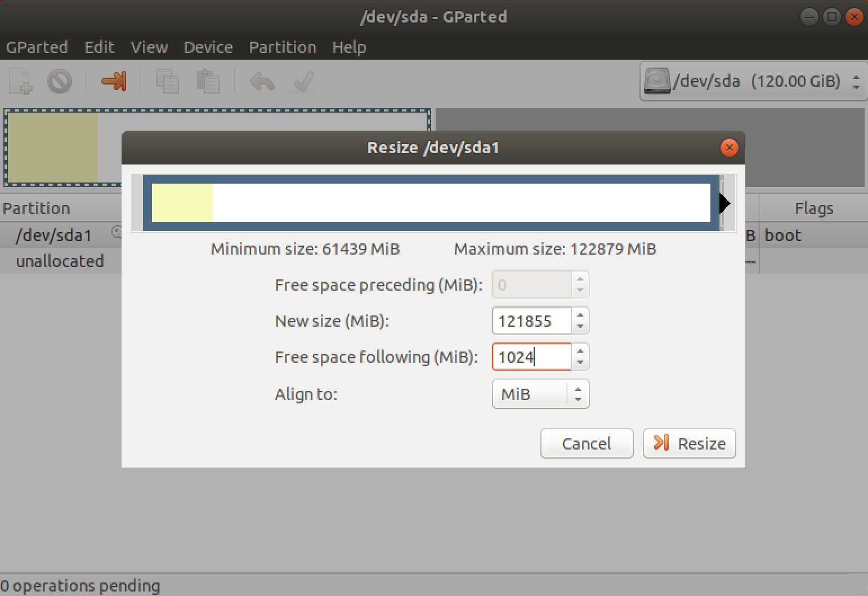This screenshot has height=596, width=868.
Task: Click the Resize button in dialog
Action: tap(690, 443)
